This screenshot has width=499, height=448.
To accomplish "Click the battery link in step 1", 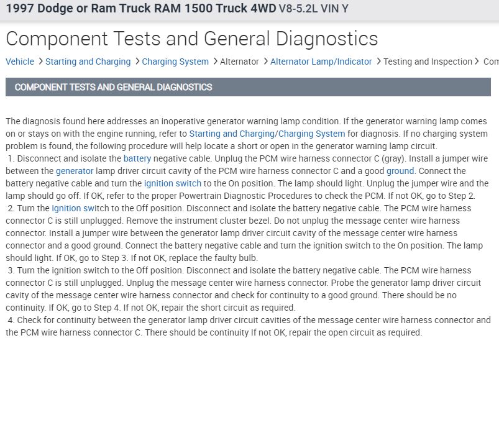I will click(137, 158).
